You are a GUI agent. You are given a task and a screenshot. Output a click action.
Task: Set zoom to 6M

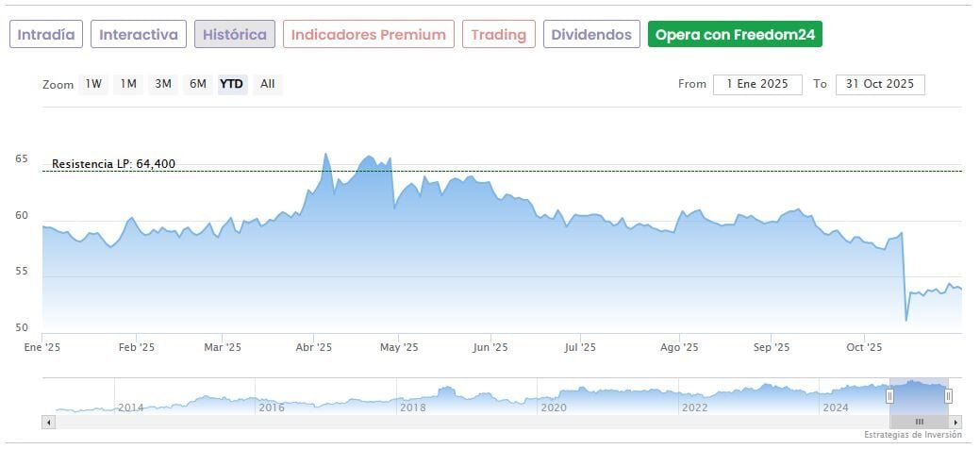197,84
